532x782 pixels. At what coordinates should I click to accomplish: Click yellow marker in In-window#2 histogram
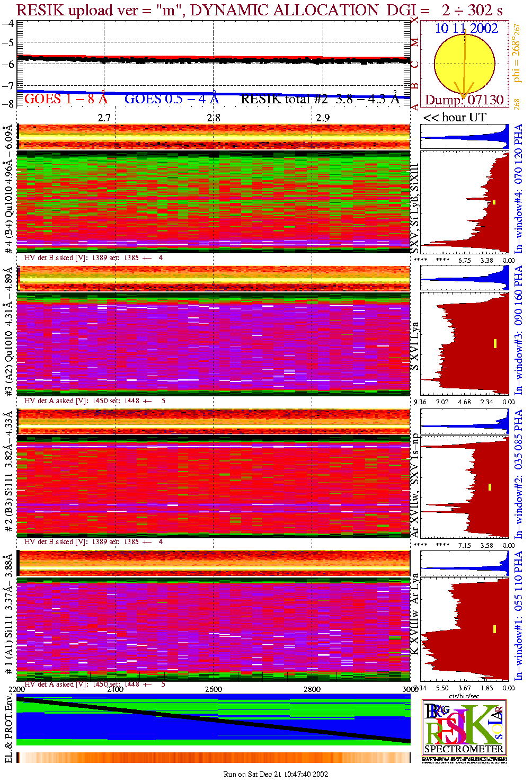490,487
